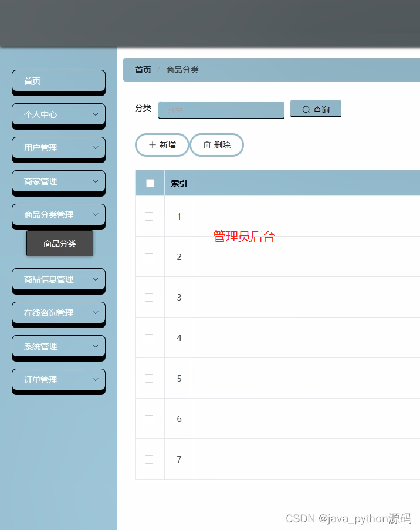This screenshot has width=420, height=530.
Task: Check the checkbox for row 2
Action: pos(149,257)
